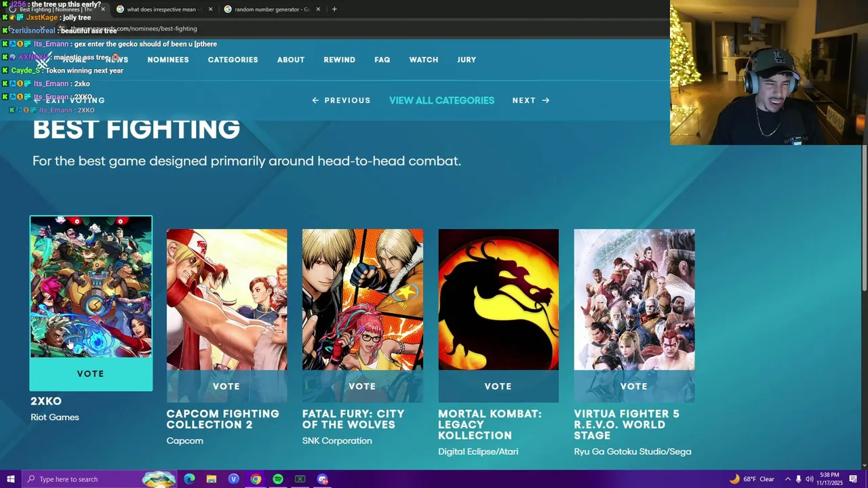Click 'Ryu Ga Gotoku Studio/Sega' text

coord(633,451)
